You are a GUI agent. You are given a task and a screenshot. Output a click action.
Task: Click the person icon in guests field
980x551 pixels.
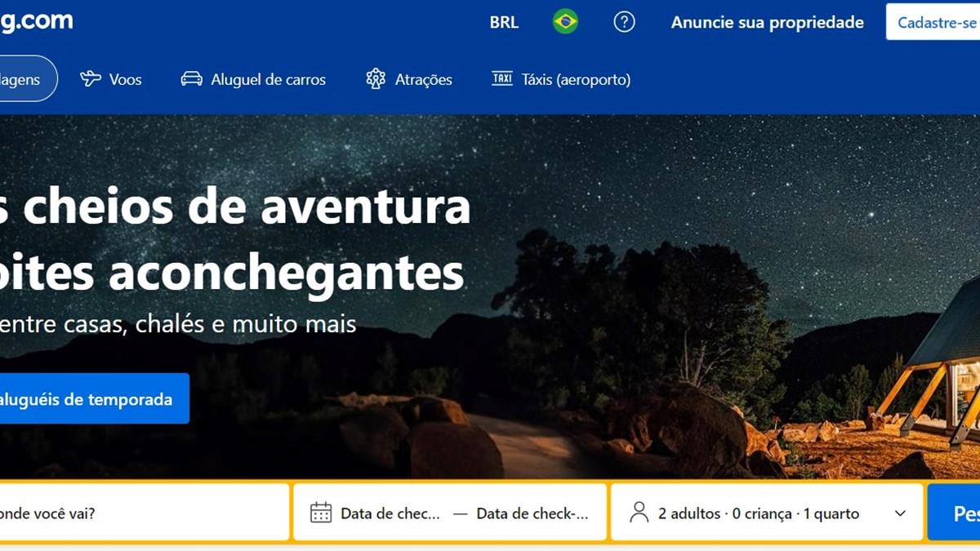coord(639,513)
